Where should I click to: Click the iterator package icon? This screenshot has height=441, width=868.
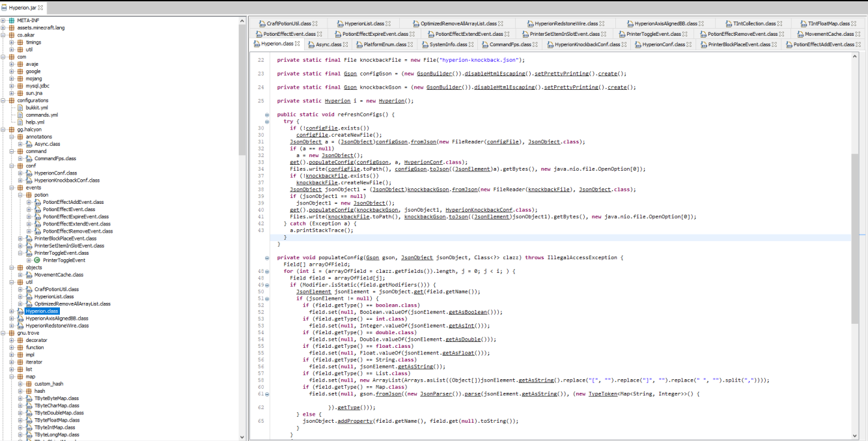21,362
